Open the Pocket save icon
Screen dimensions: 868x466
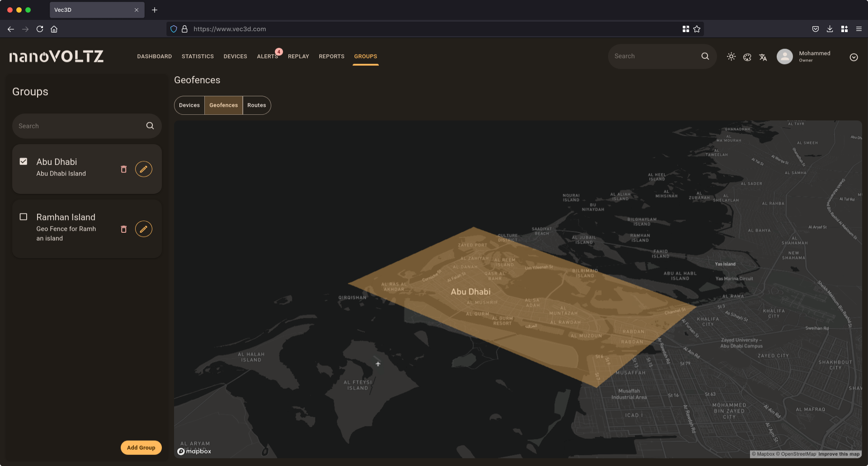coord(816,29)
